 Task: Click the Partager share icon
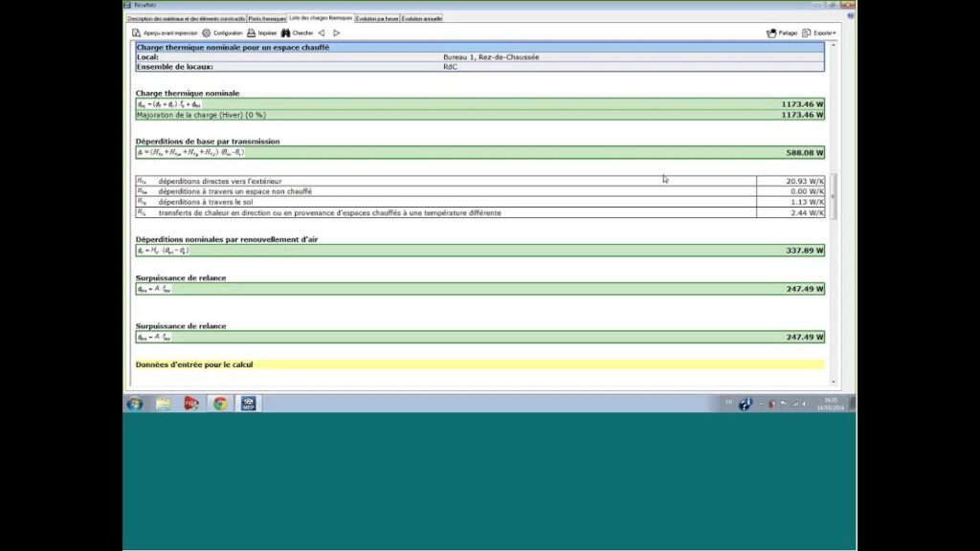(771, 33)
